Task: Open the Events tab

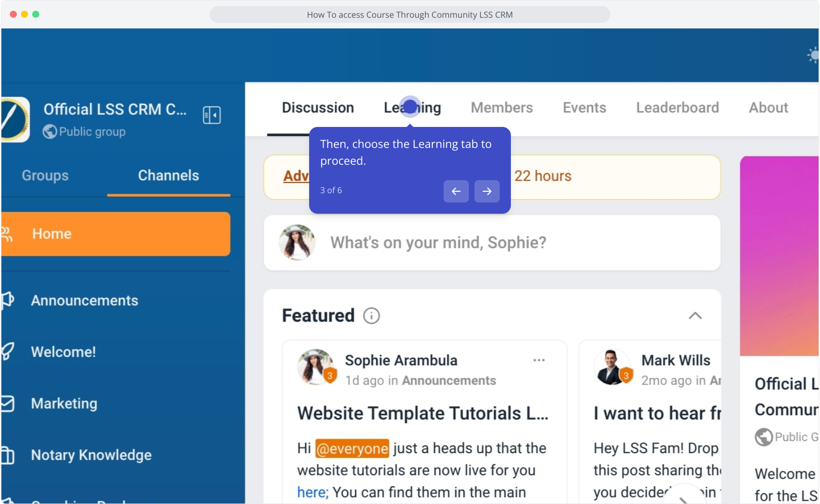Action: point(584,108)
